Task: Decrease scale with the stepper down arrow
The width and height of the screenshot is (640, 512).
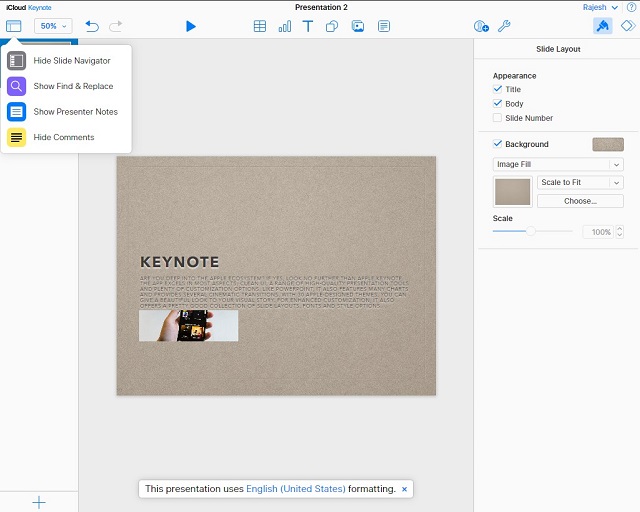Action: [620, 235]
